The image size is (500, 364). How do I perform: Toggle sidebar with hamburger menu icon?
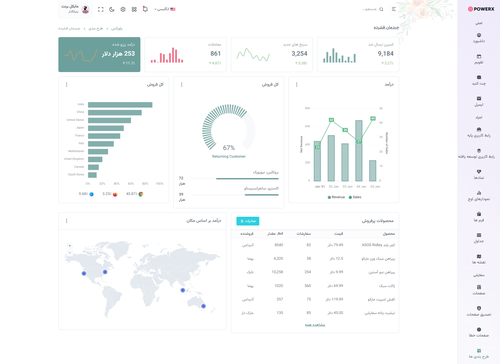click(x=394, y=9)
